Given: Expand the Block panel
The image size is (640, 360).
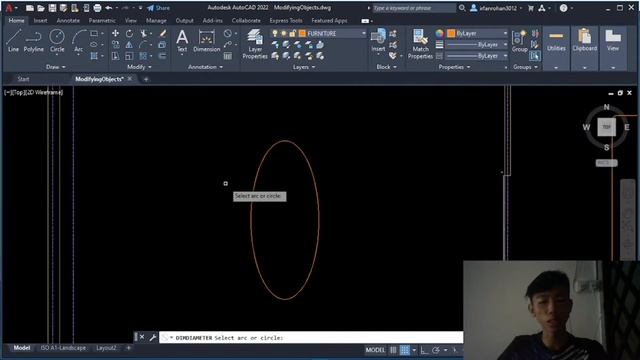Looking at the screenshot, I should click(x=386, y=67).
